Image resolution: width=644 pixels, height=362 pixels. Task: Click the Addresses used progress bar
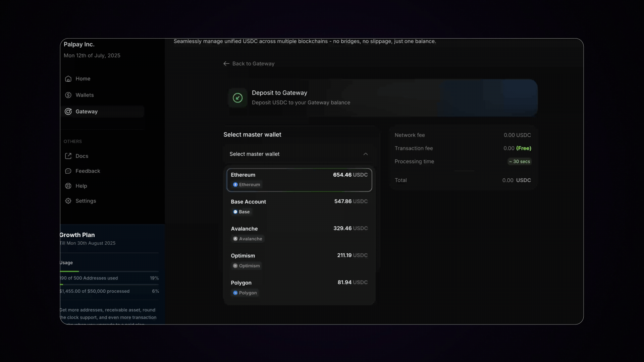click(x=109, y=271)
